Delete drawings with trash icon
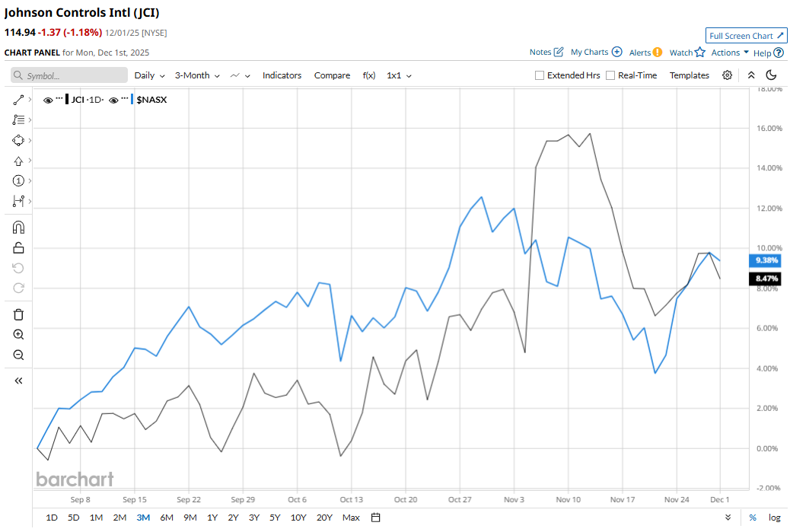 18,314
